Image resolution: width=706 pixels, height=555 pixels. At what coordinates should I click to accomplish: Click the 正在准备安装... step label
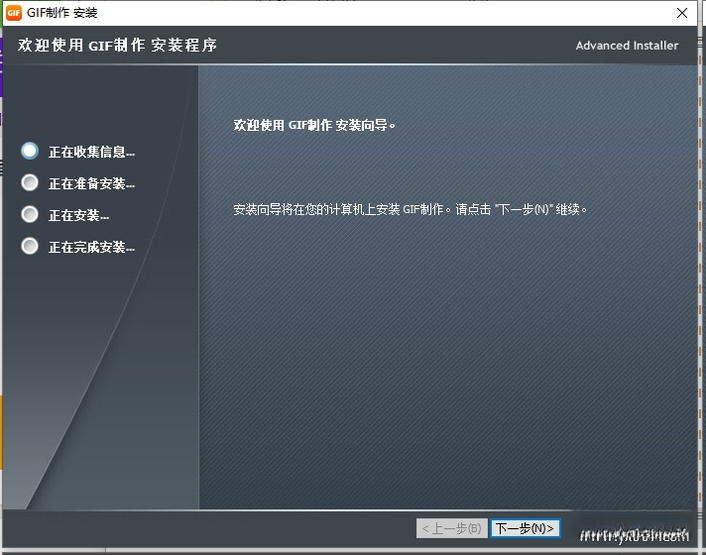(x=92, y=184)
